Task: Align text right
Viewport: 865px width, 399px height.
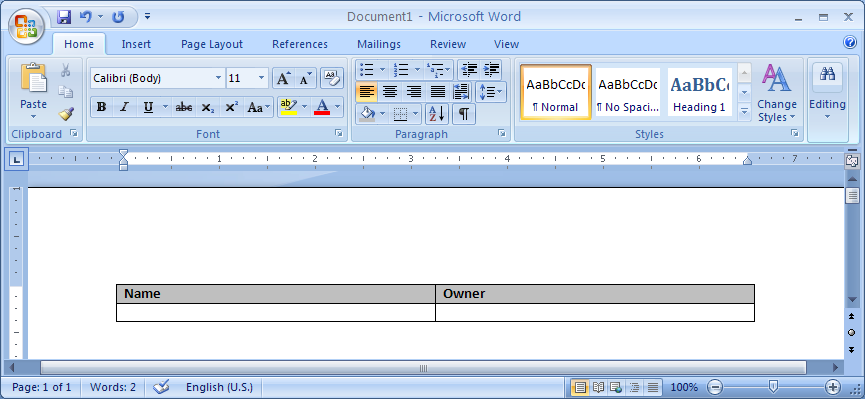Action: coord(414,92)
